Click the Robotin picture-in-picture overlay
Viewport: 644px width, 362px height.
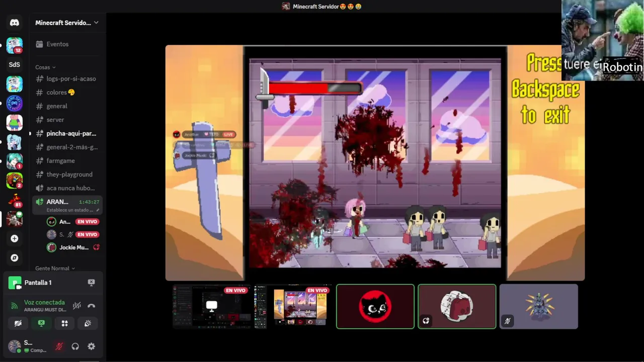click(602, 40)
